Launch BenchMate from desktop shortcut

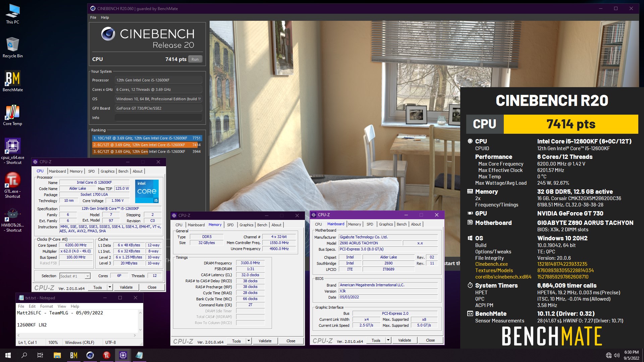tap(12, 81)
